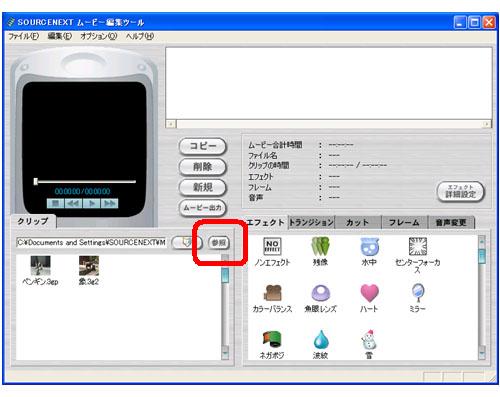This screenshot has height=397, width=500.
Task: Click the コピー button
Action: tap(203, 146)
